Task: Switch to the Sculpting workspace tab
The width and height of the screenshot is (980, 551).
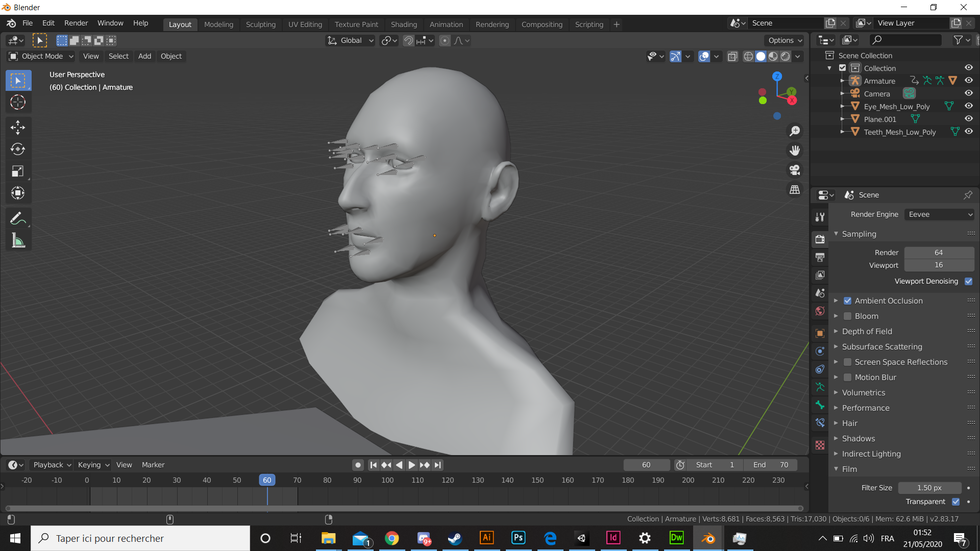Action: (x=260, y=24)
